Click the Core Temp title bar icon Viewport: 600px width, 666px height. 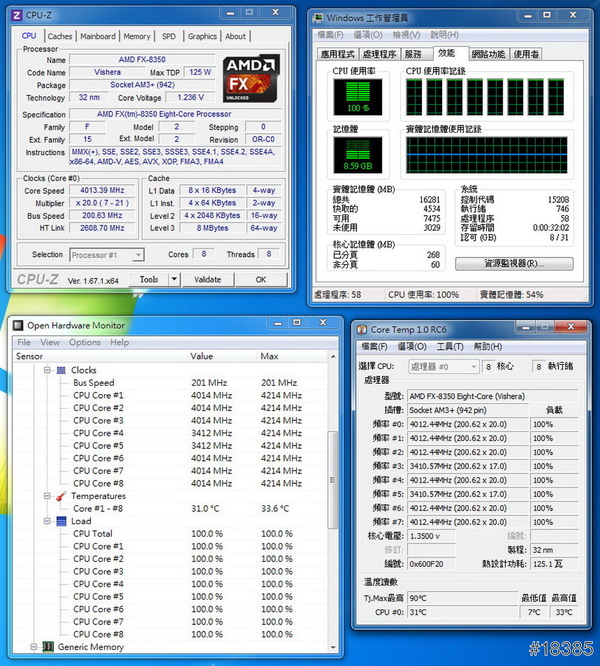click(x=361, y=329)
